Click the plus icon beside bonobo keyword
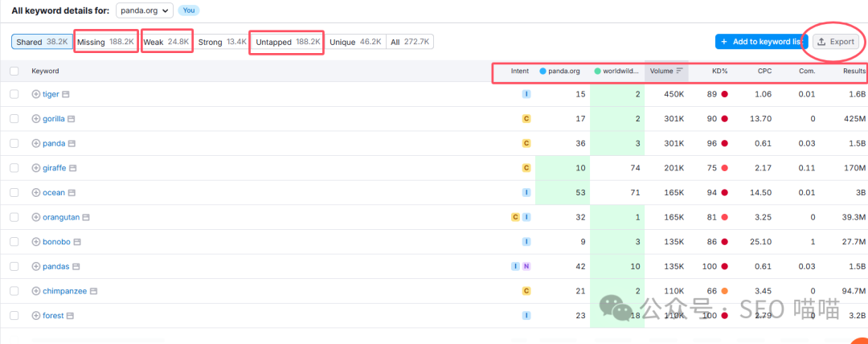The image size is (868, 344). coord(35,242)
